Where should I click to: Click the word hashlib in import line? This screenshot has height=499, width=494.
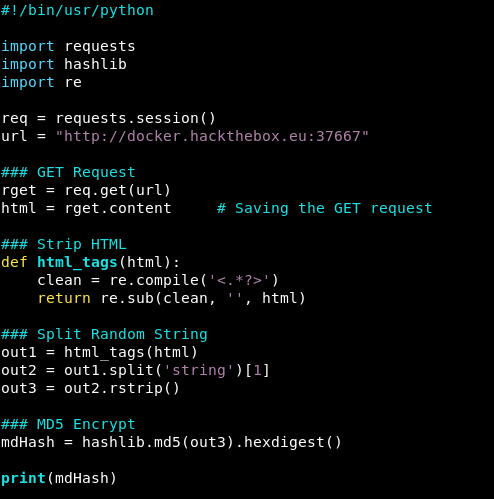(95, 64)
